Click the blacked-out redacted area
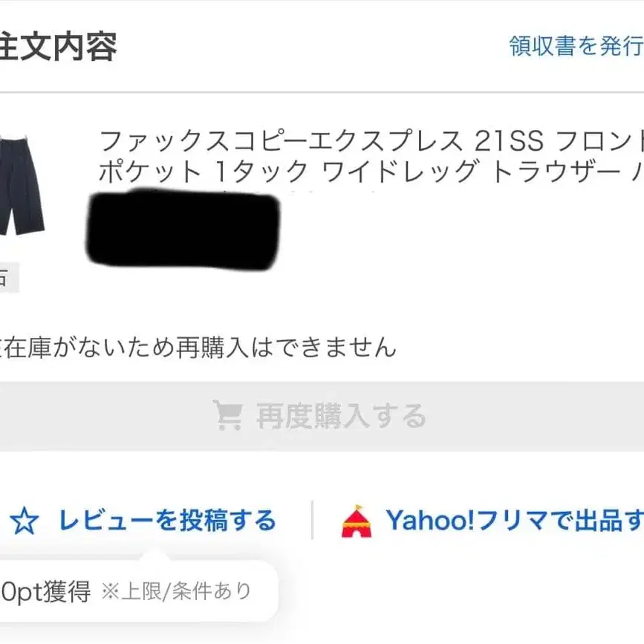The height and width of the screenshot is (644, 644). coord(183,228)
